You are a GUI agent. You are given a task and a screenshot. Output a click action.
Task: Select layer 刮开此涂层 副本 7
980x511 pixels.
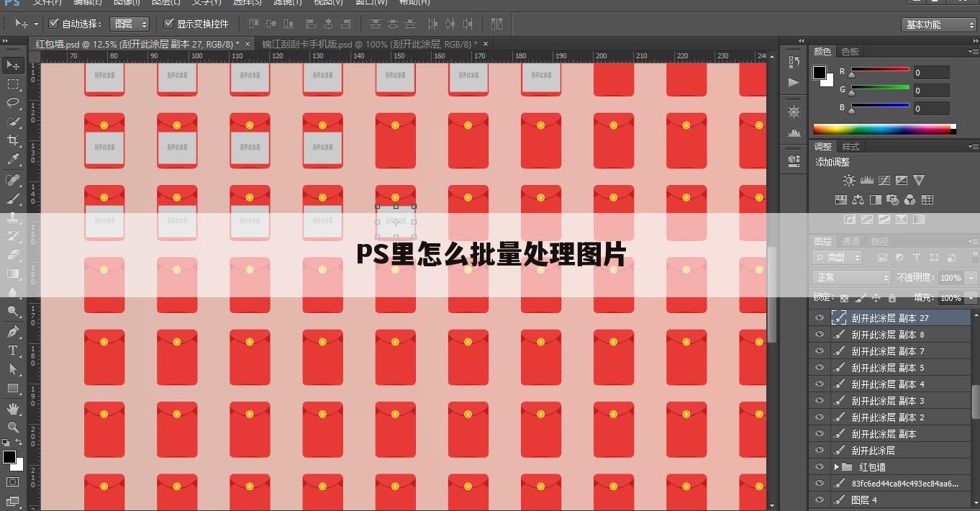tap(889, 351)
